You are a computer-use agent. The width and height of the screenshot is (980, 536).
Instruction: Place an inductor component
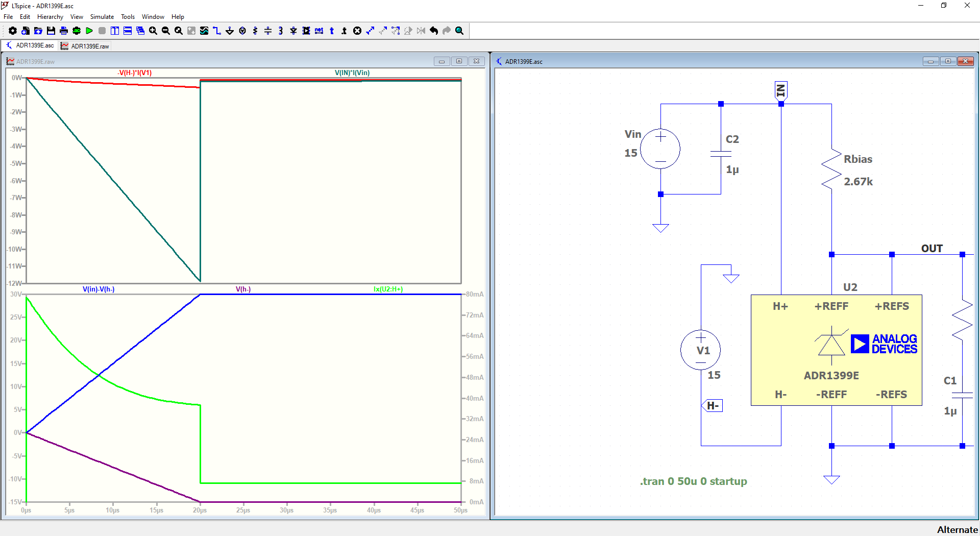pos(281,31)
